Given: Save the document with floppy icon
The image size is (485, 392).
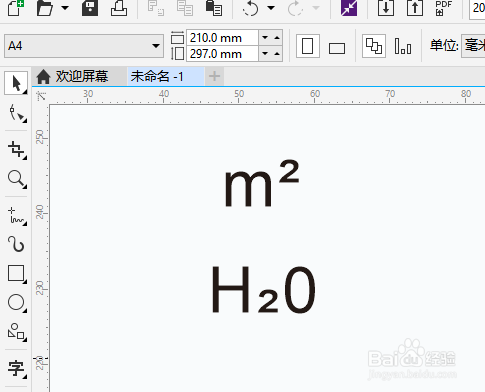Looking at the screenshot, I should (90, 8).
